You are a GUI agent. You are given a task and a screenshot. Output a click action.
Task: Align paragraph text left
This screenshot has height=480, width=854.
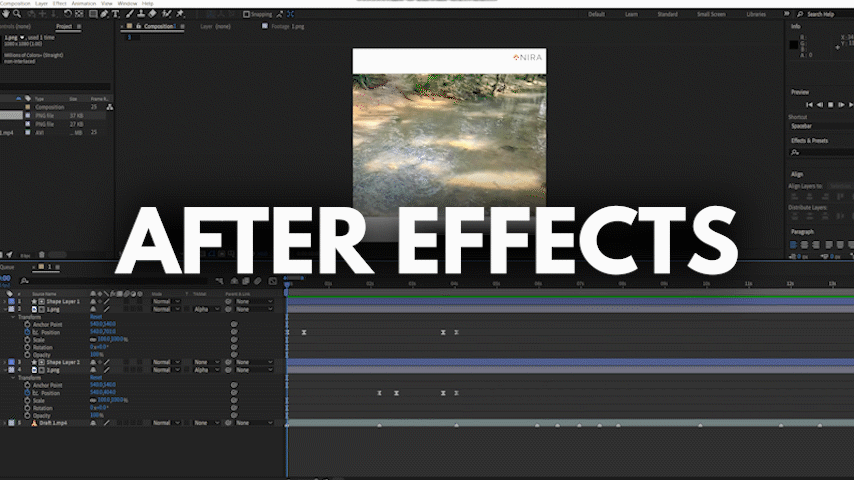[x=794, y=245]
